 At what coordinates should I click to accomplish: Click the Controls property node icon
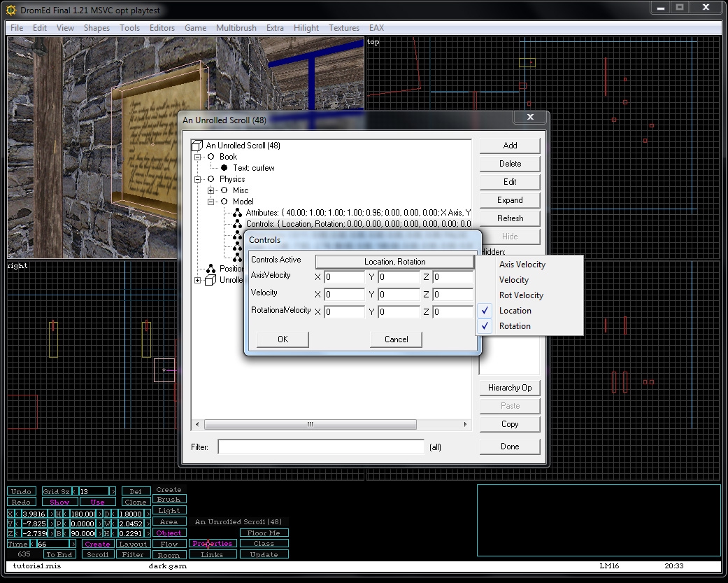(238, 224)
